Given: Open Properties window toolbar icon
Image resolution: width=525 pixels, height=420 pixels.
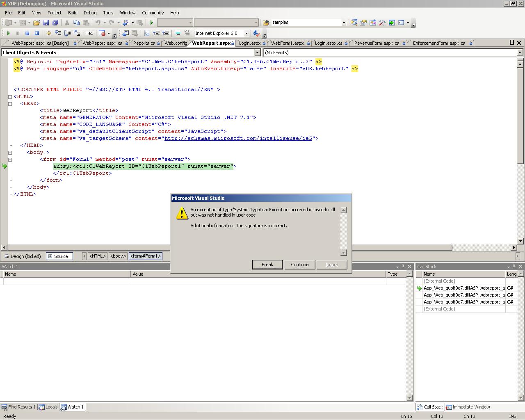Looking at the screenshot, I should (363, 23).
